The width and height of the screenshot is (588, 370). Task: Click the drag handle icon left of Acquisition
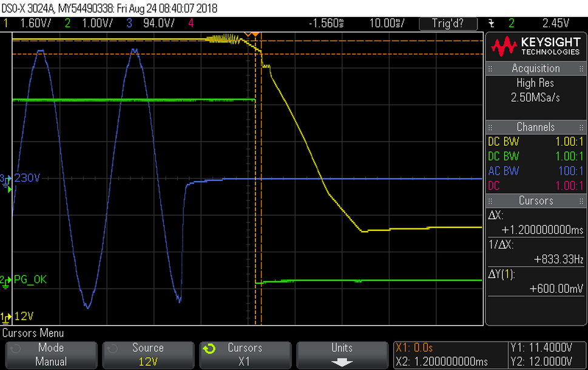point(490,69)
